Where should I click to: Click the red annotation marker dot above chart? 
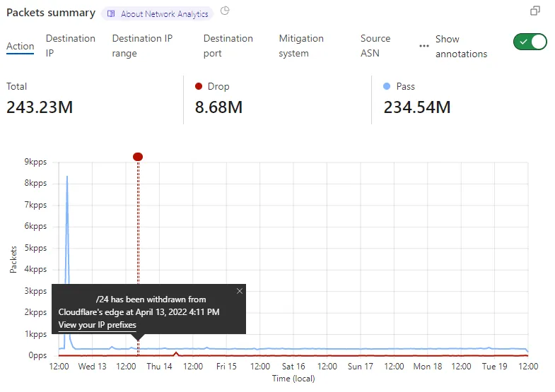138,156
